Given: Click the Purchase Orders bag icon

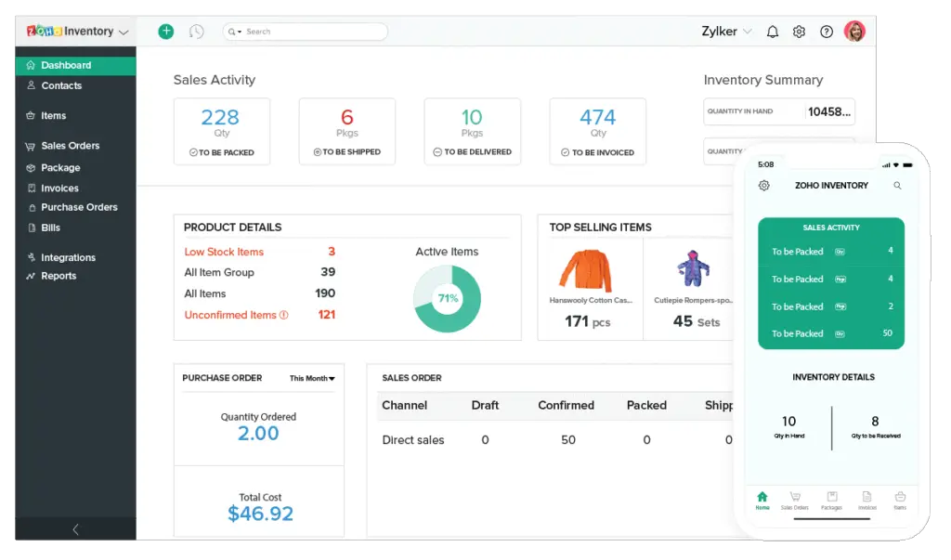Looking at the screenshot, I should (x=33, y=207).
